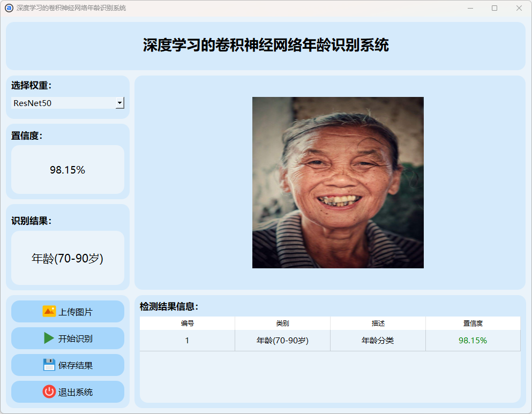Sort by the 类别 column header

click(282, 323)
